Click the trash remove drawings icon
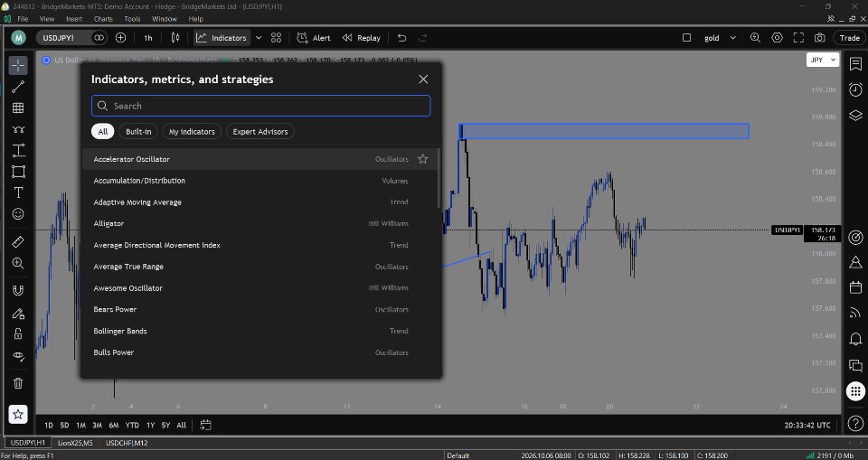The width and height of the screenshot is (868, 460). (x=18, y=383)
